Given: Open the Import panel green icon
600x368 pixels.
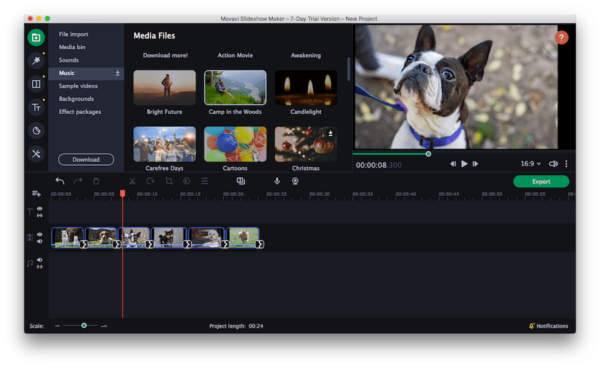Looking at the screenshot, I should coord(36,37).
